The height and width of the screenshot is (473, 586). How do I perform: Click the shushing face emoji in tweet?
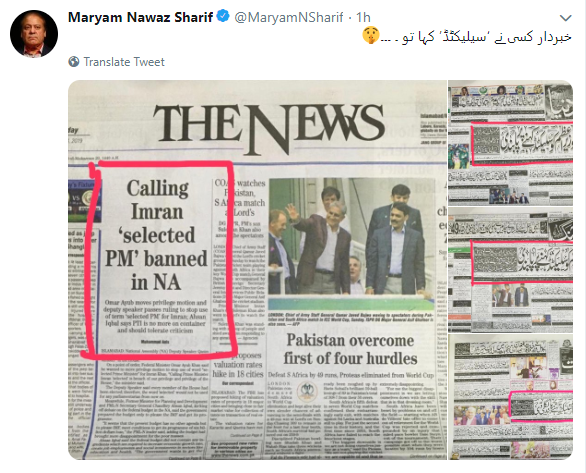coord(371,36)
